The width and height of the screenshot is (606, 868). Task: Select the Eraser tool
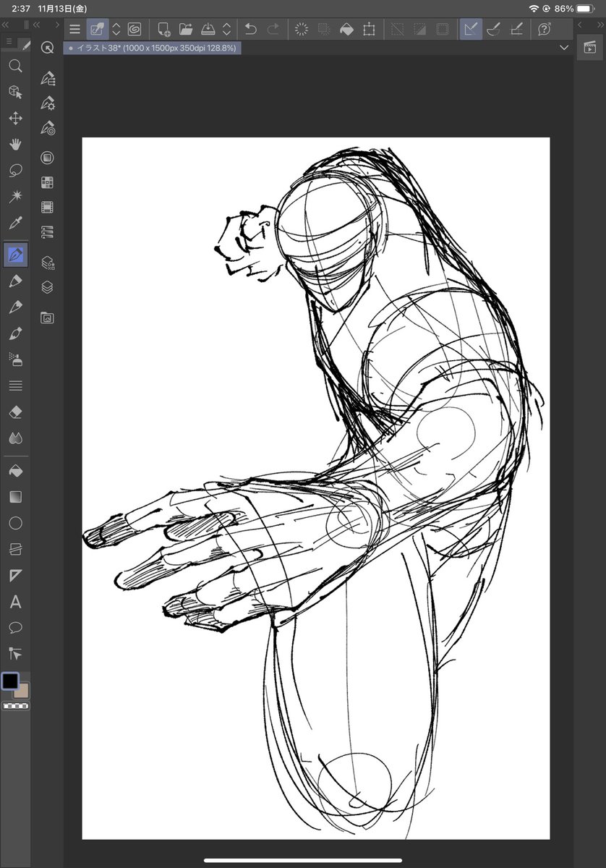15,412
